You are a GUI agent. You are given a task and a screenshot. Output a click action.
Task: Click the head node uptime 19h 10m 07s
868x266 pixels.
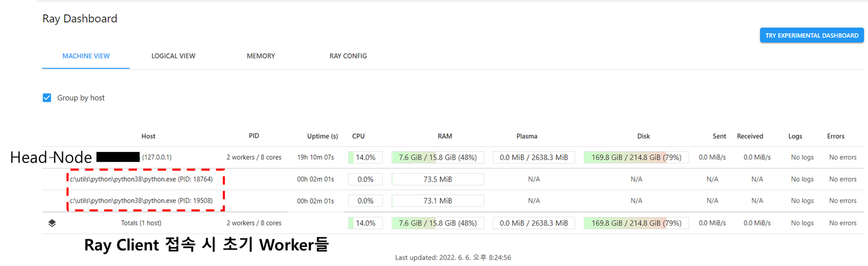click(316, 158)
